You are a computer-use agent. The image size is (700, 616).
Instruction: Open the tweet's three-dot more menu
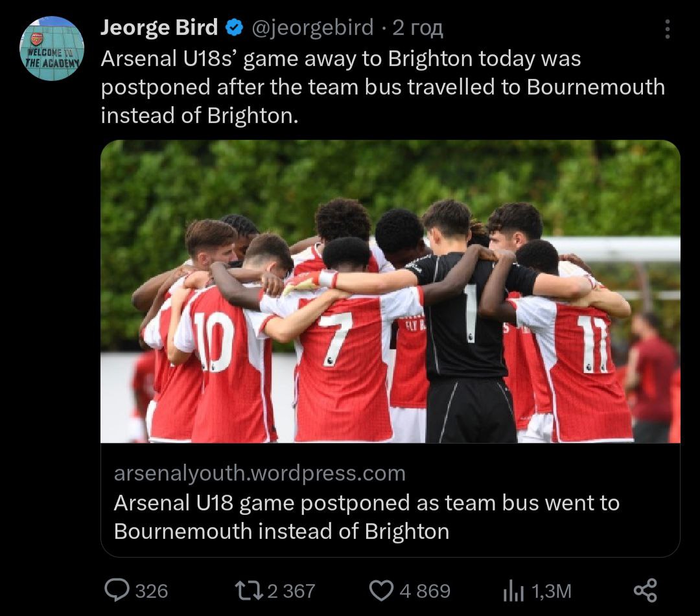tap(668, 29)
